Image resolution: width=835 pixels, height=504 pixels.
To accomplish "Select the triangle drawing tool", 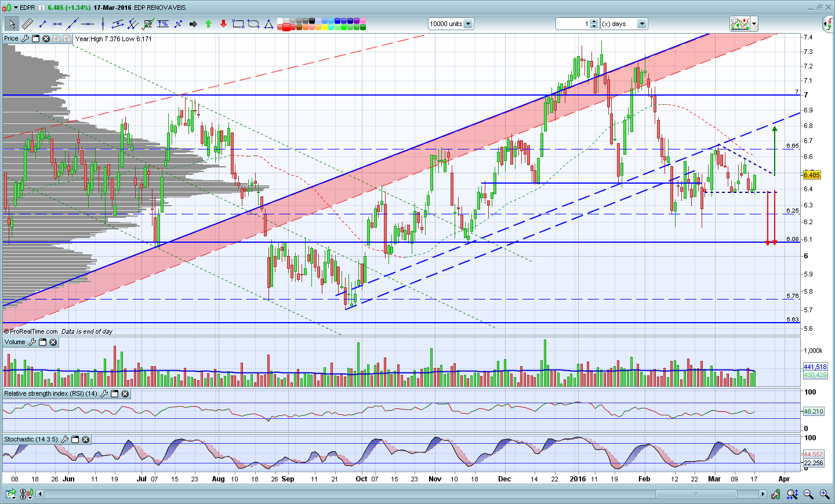I will click(x=268, y=24).
